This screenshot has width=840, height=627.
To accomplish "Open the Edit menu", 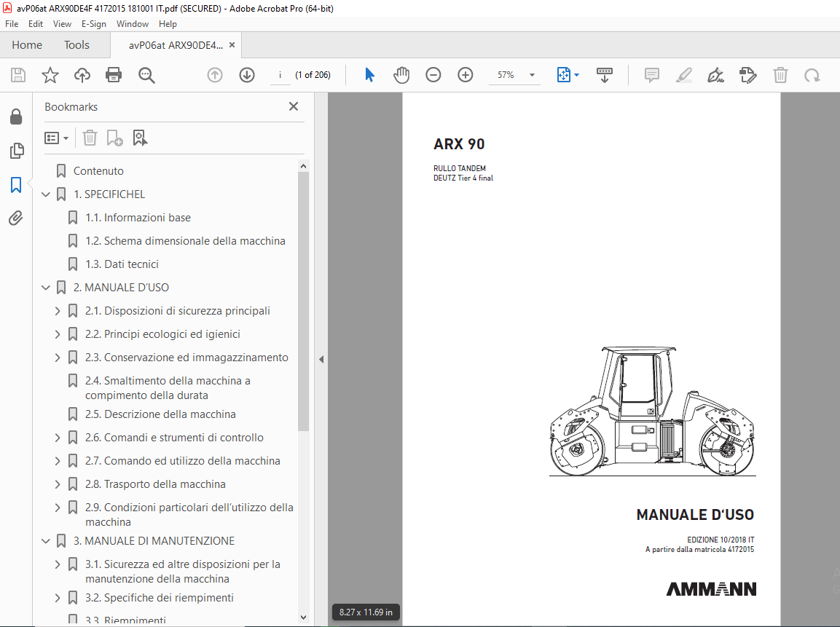I will [36, 24].
